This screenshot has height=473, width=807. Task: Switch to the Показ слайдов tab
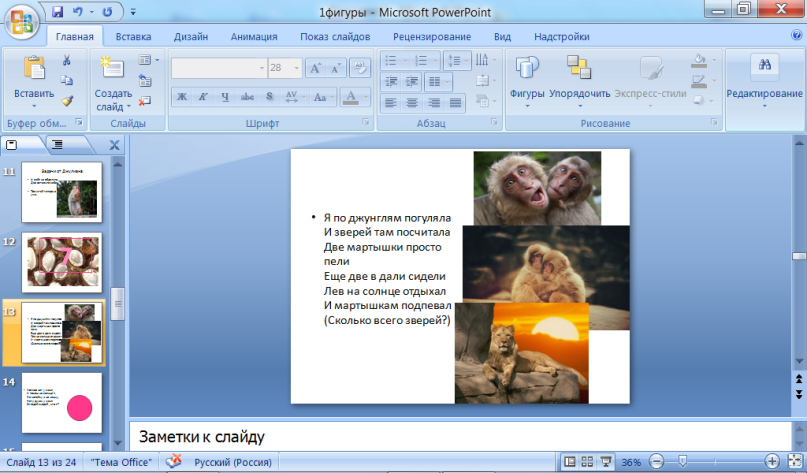[335, 37]
